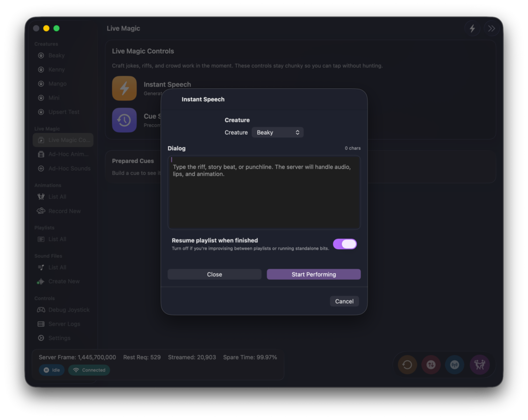The width and height of the screenshot is (528, 420).
Task: Click the purple dancing figures icon
Action: [x=479, y=365]
